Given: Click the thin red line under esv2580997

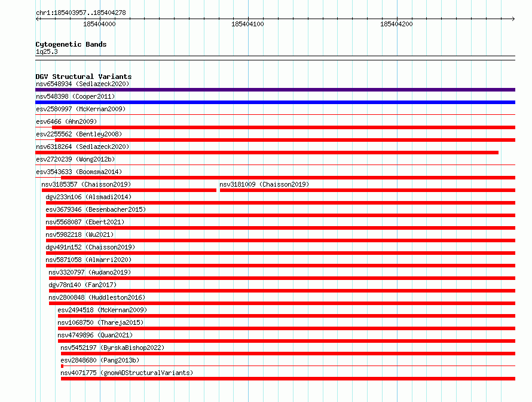Looking at the screenshot, I should click(275, 115).
